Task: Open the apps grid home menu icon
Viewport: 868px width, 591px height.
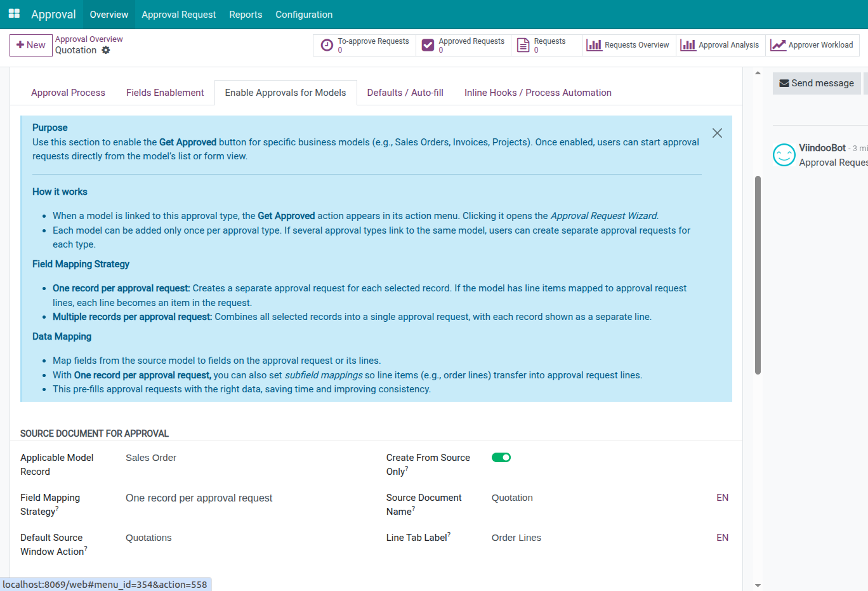Action: [14, 14]
